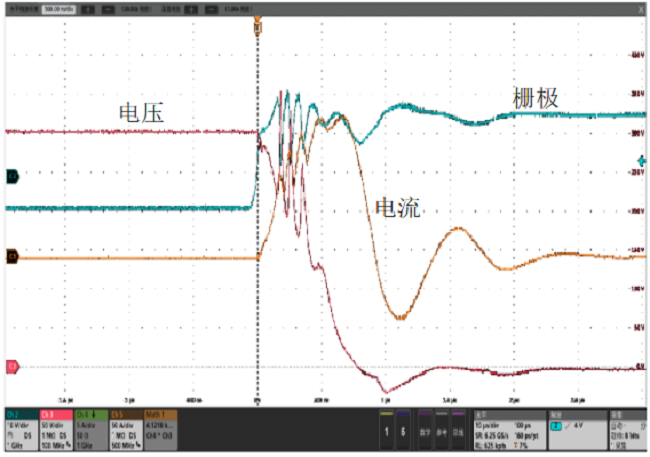Click the pink channel ground marker
Image resolution: width=650 pixels, height=457 pixels.
coord(11,367)
